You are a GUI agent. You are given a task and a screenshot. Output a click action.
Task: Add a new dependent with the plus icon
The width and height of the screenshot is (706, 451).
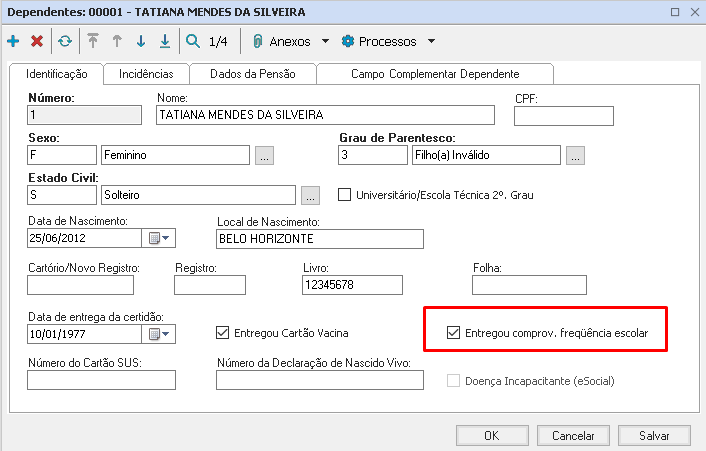coord(13,41)
